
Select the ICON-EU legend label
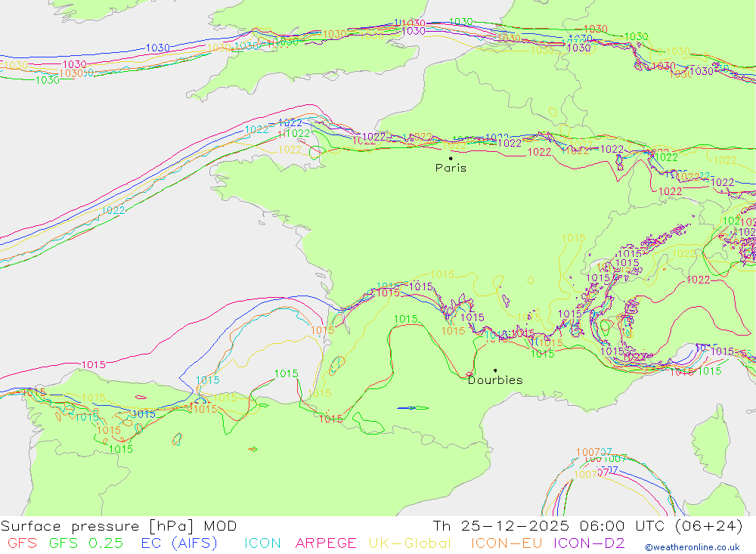tap(507, 543)
